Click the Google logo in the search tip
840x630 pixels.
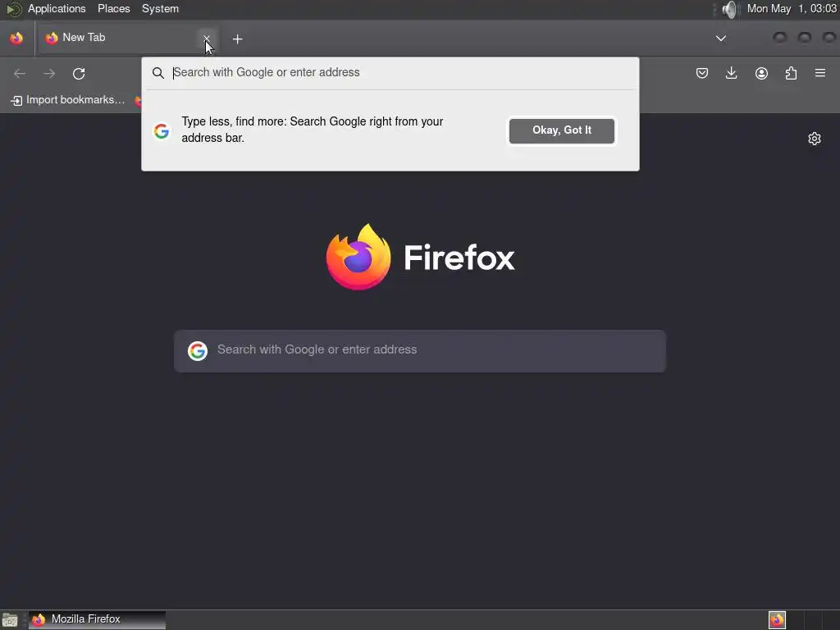pyautogui.click(x=162, y=130)
